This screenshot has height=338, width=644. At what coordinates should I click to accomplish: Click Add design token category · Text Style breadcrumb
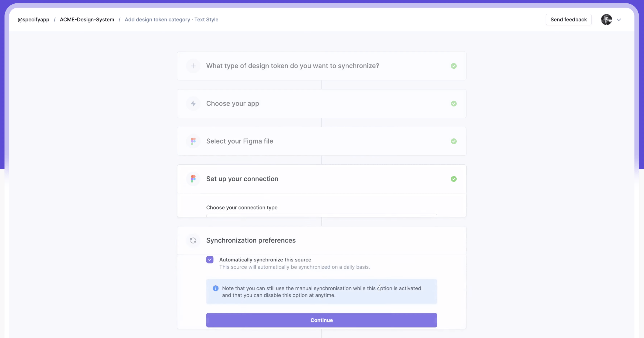pos(172,20)
